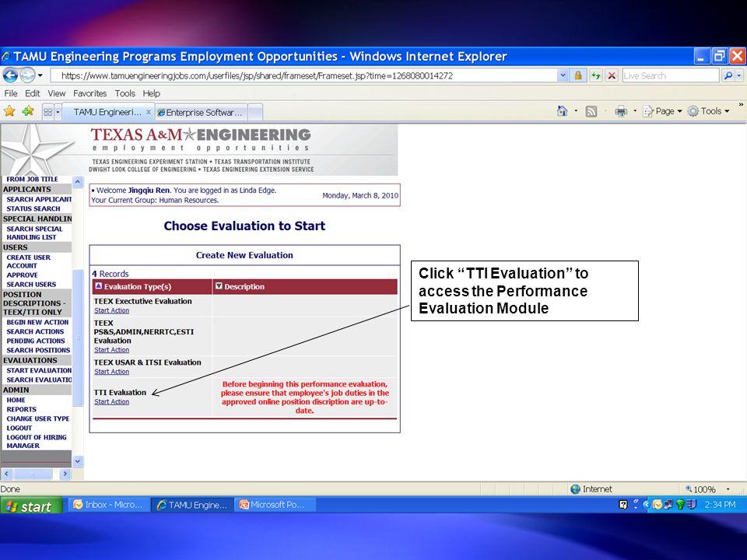Switch to Microsoft Po... taskbar button

pyautogui.click(x=274, y=505)
